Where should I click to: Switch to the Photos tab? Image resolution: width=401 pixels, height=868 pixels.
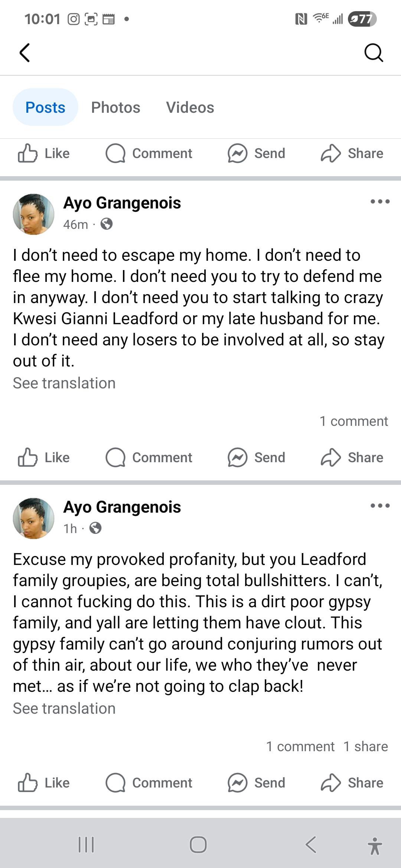115,108
